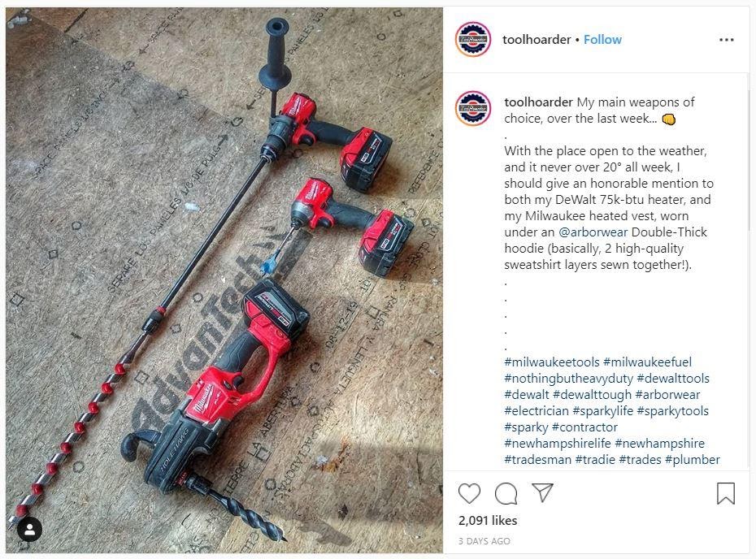Visit the @arborwear profile mention
This screenshot has width=756, height=559.
[593, 232]
